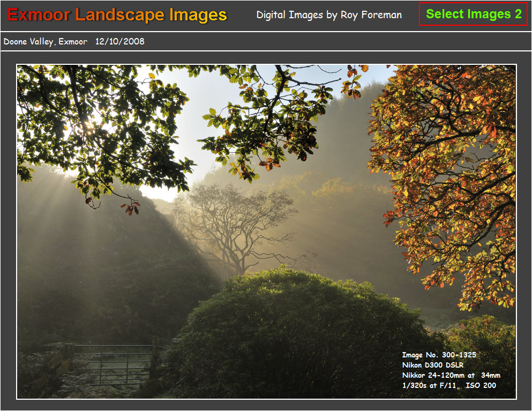Click the 1/320s at F/11, ISO 200 text
The width and height of the screenshot is (532, 411).
click(x=449, y=385)
